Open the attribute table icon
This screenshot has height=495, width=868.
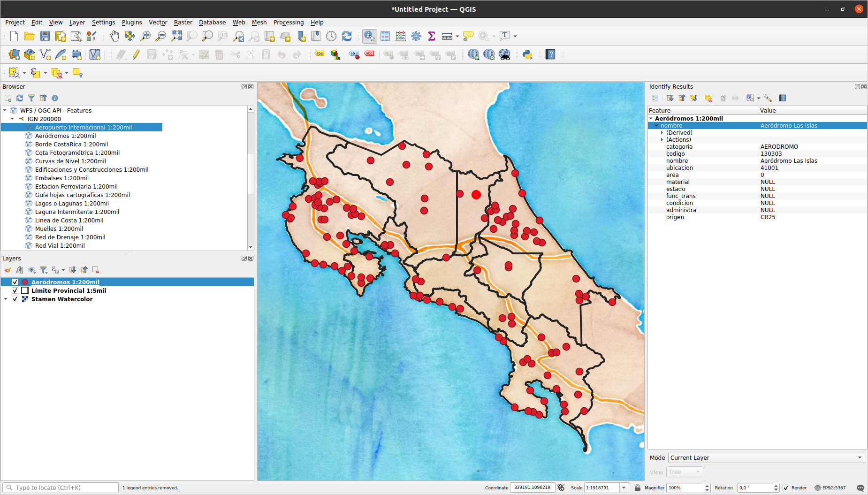[x=385, y=36]
